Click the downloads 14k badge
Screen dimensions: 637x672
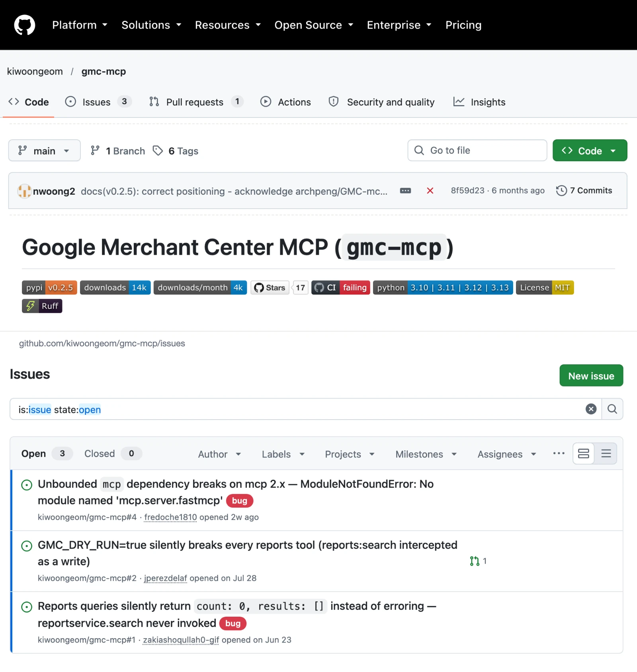(115, 287)
